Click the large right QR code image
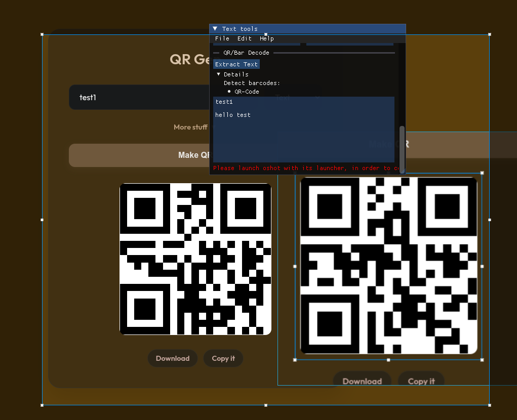This screenshot has width=517, height=420. [x=388, y=266]
